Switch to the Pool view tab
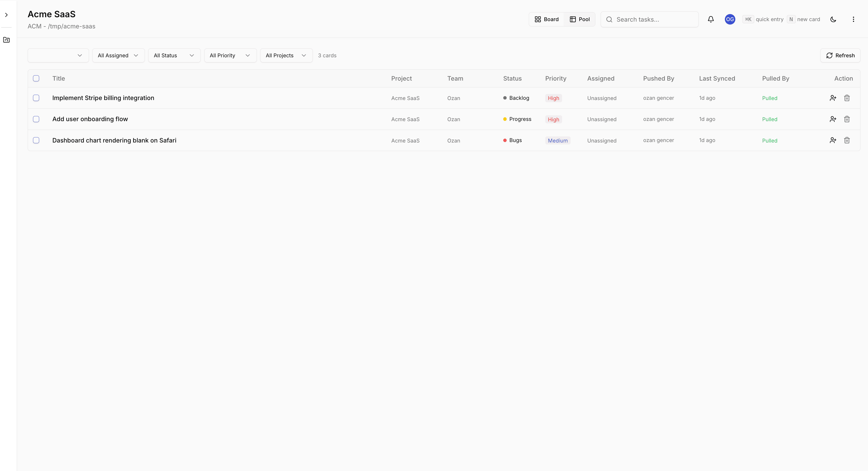This screenshot has height=471, width=868. (x=580, y=19)
